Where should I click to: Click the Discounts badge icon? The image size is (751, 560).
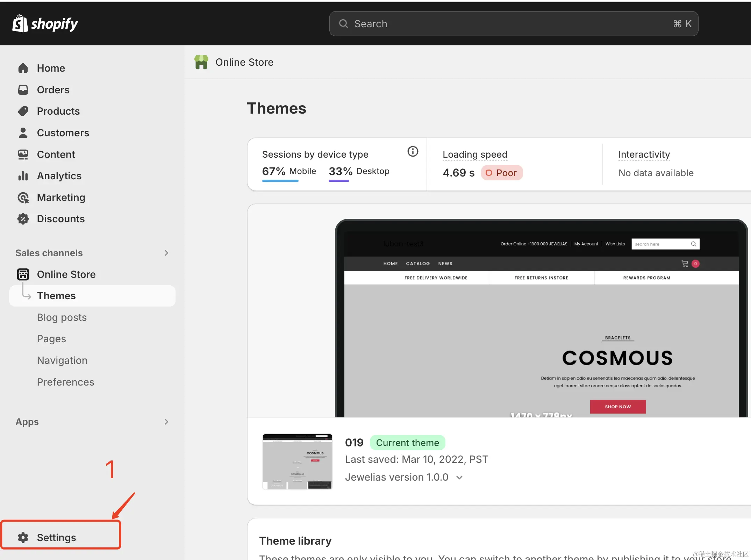click(x=23, y=219)
